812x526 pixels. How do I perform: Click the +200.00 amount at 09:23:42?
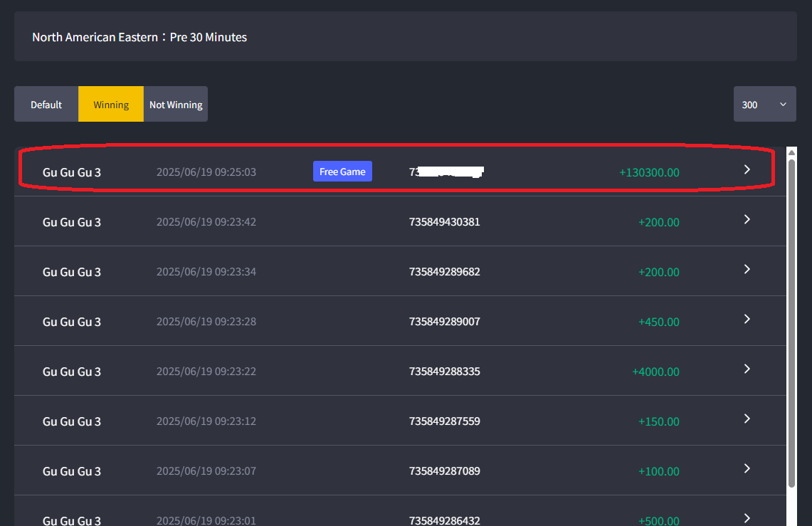point(659,222)
